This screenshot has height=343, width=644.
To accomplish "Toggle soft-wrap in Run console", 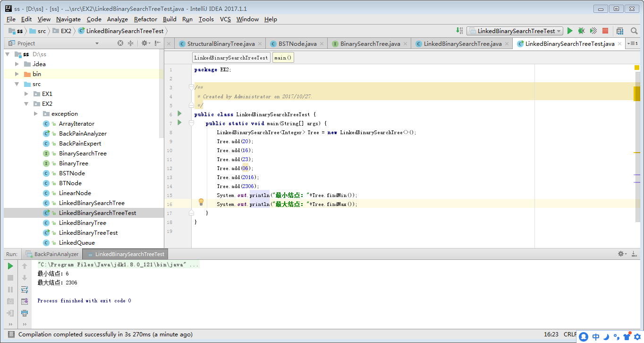I will point(25,290).
